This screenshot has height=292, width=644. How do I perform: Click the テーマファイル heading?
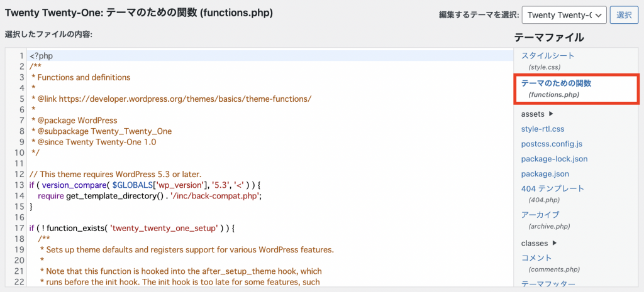[548, 38]
